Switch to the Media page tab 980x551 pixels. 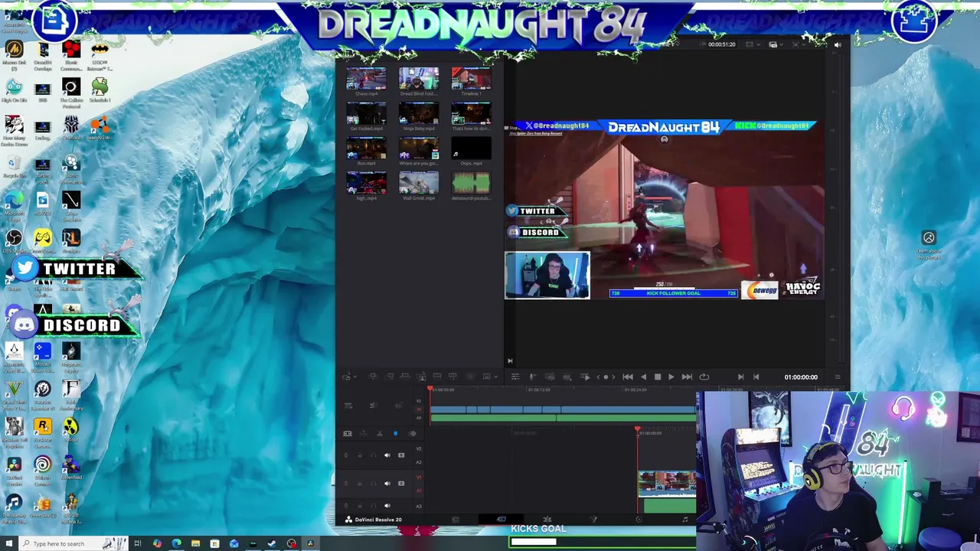[x=456, y=520]
